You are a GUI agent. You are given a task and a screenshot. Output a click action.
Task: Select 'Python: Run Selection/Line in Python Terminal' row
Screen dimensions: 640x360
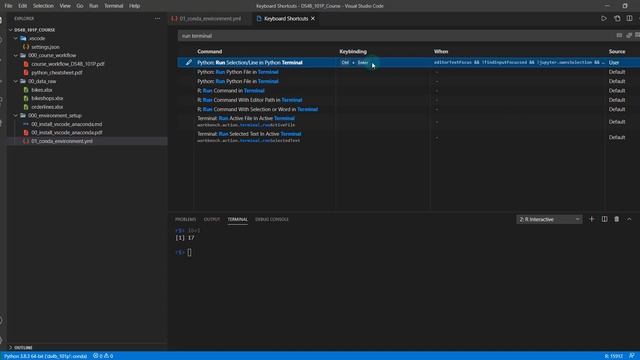(408, 62)
